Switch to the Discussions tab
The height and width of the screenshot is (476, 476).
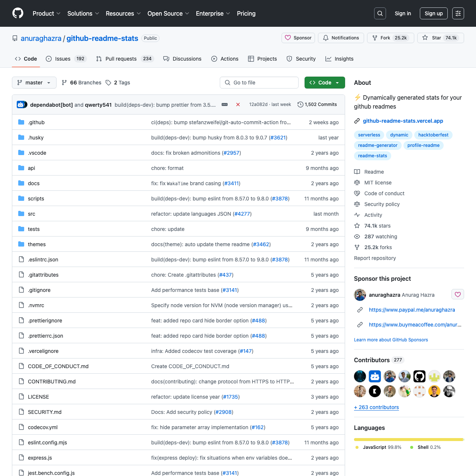click(x=182, y=59)
